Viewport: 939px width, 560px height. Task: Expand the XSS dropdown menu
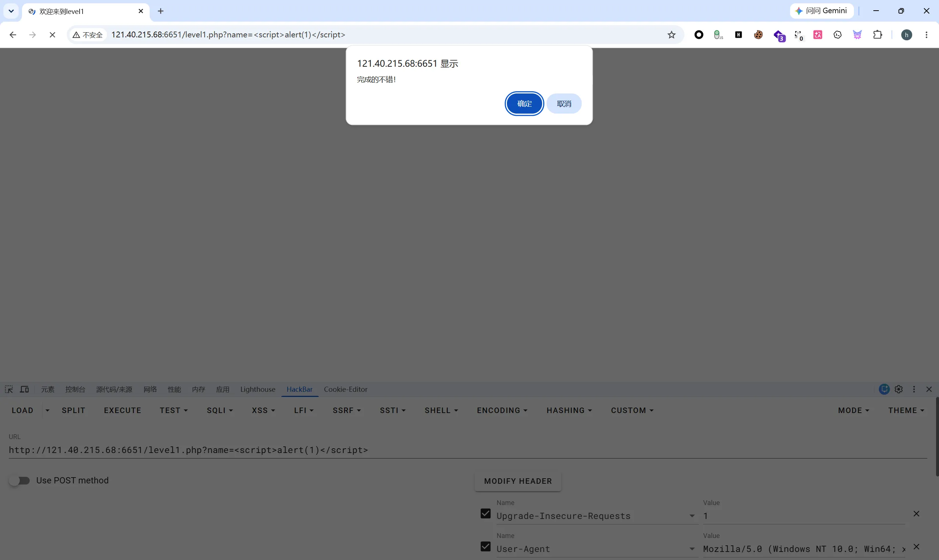click(263, 410)
